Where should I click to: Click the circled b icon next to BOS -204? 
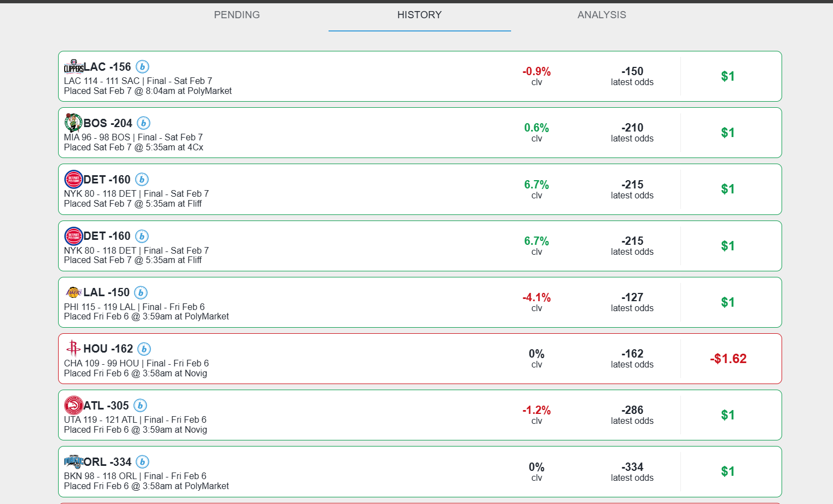pyautogui.click(x=144, y=123)
